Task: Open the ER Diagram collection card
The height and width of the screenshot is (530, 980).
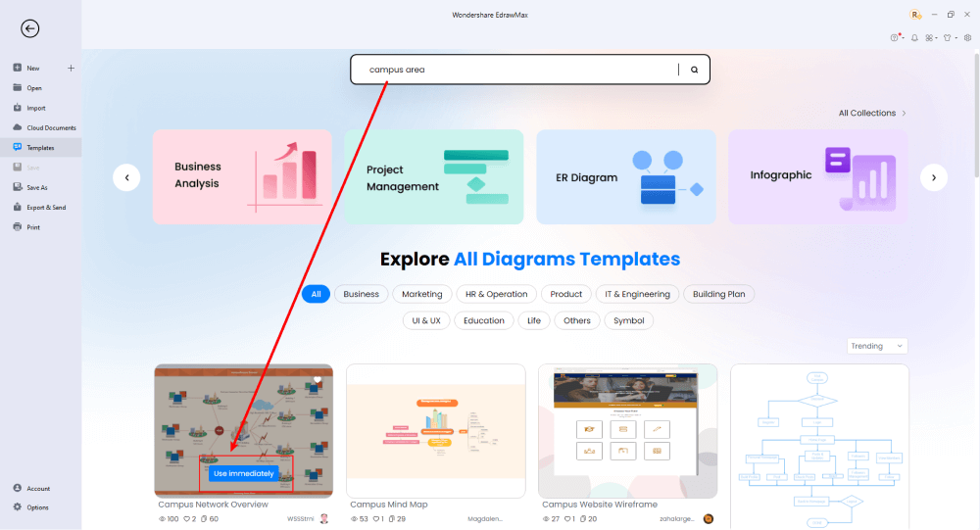Action: pos(626,177)
